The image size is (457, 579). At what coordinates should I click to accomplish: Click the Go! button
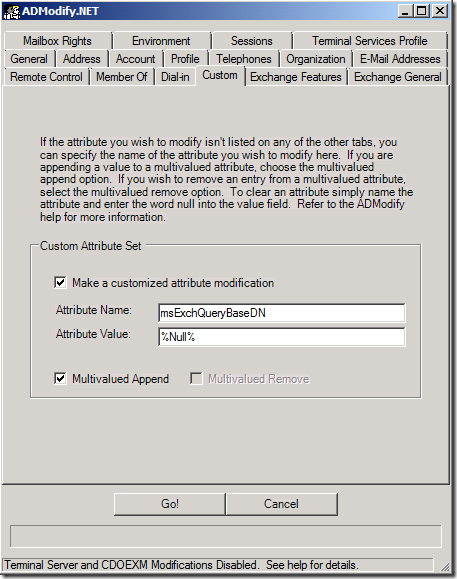tap(170, 504)
